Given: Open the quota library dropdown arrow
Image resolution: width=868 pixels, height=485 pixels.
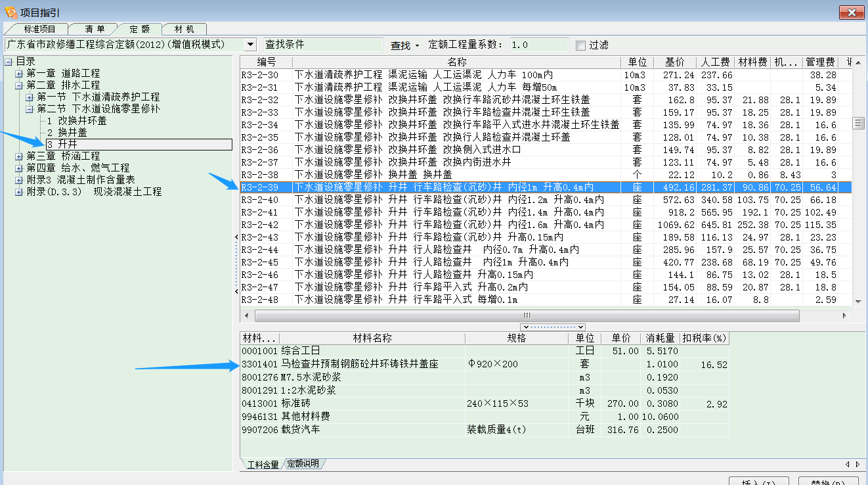Looking at the screenshot, I should (x=250, y=45).
